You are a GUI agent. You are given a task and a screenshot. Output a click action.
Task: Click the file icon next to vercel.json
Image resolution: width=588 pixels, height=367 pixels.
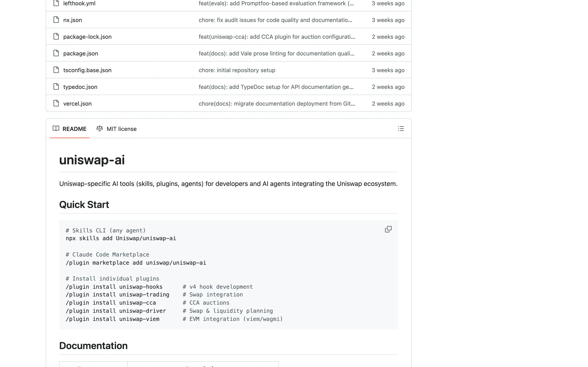(x=56, y=103)
